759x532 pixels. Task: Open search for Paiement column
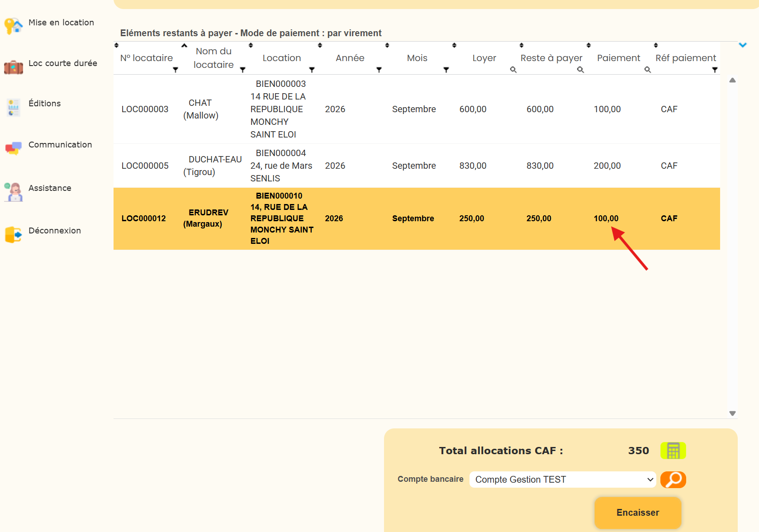pyautogui.click(x=647, y=70)
